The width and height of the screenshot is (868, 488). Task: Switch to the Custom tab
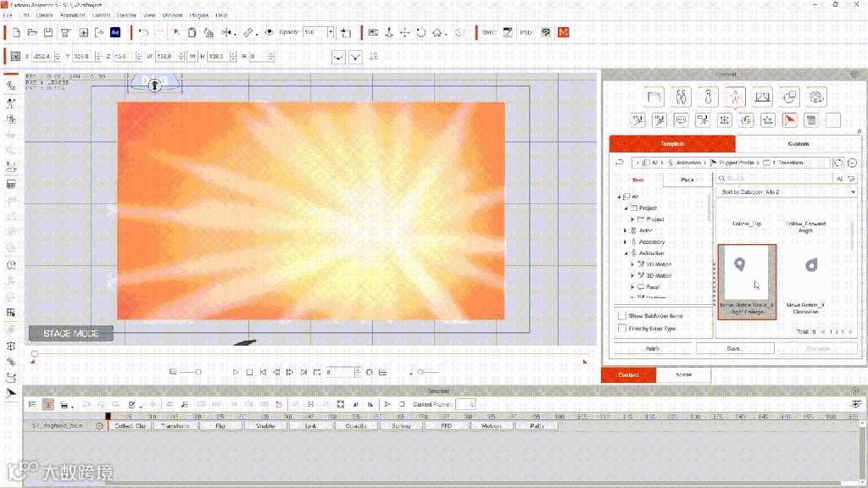click(x=798, y=144)
